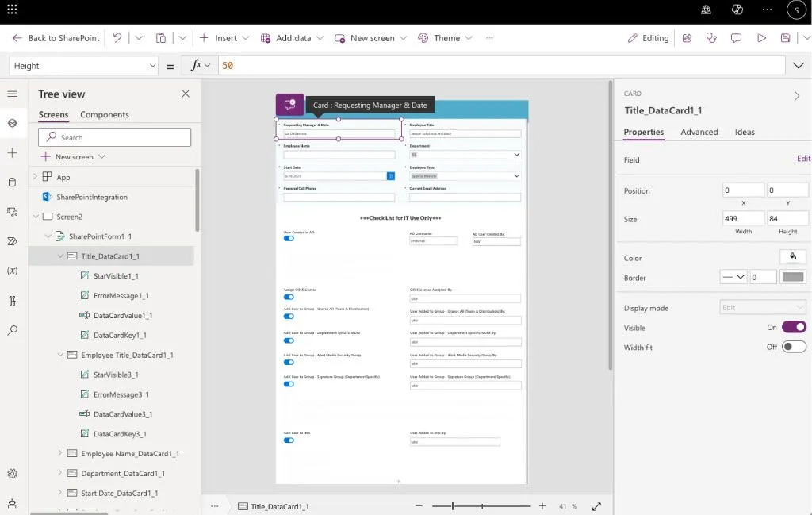Viewport: 812px width, 515px height.
Task: Toggle the User Created in AD switch
Action: (288, 238)
